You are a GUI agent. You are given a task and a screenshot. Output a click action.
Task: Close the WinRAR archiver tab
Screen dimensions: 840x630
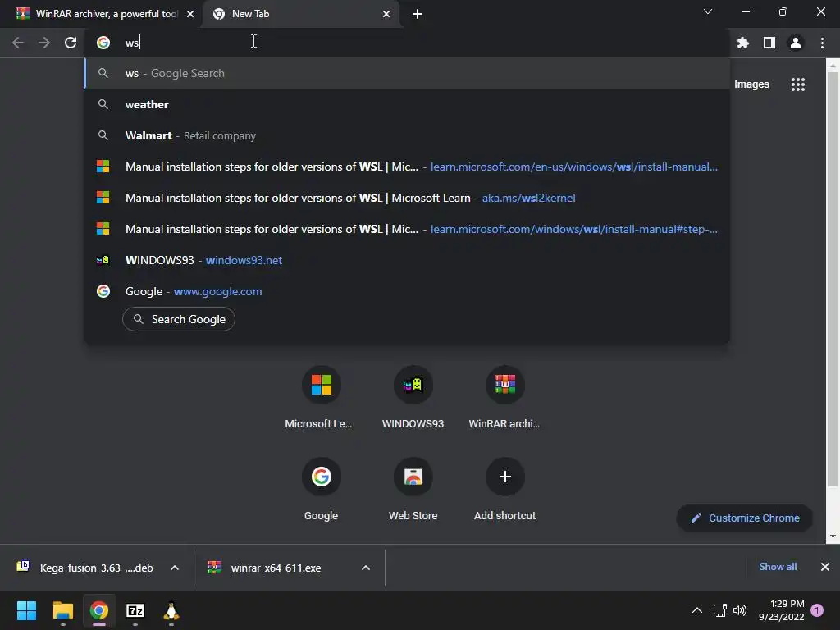click(x=190, y=14)
